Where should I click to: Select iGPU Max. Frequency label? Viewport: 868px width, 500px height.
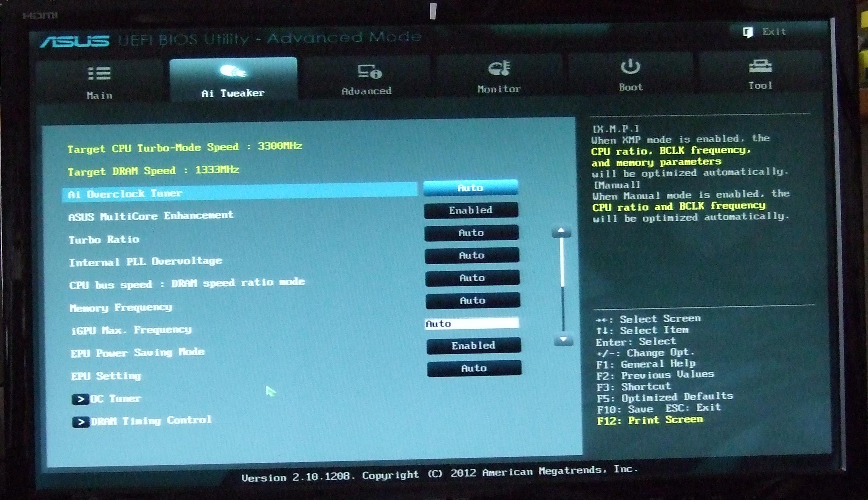click(x=131, y=330)
